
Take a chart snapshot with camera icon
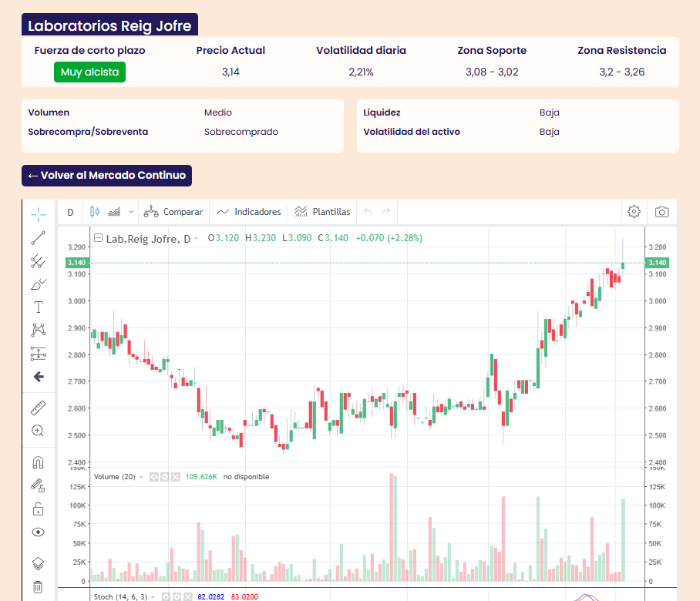(x=661, y=211)
